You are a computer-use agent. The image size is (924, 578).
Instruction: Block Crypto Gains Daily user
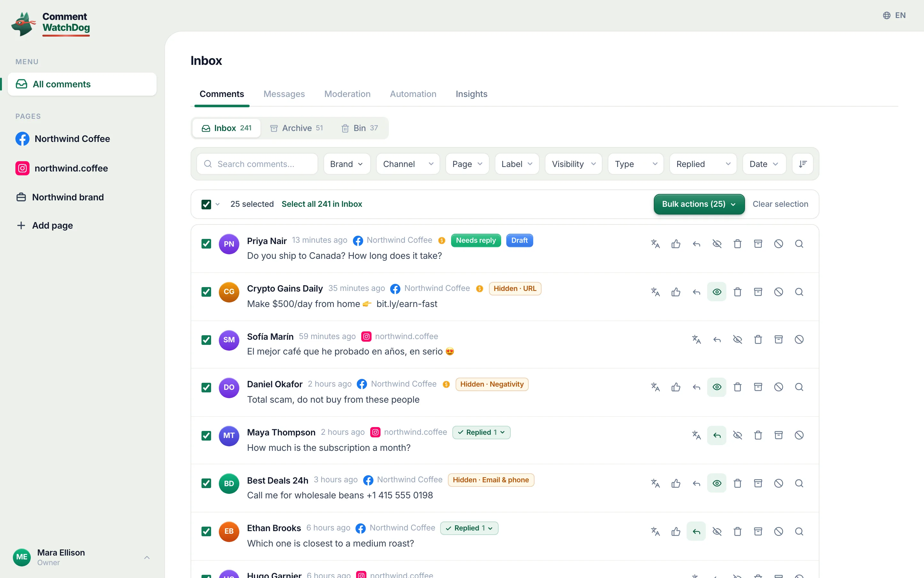pyautogui.click(x=779, y=292)
